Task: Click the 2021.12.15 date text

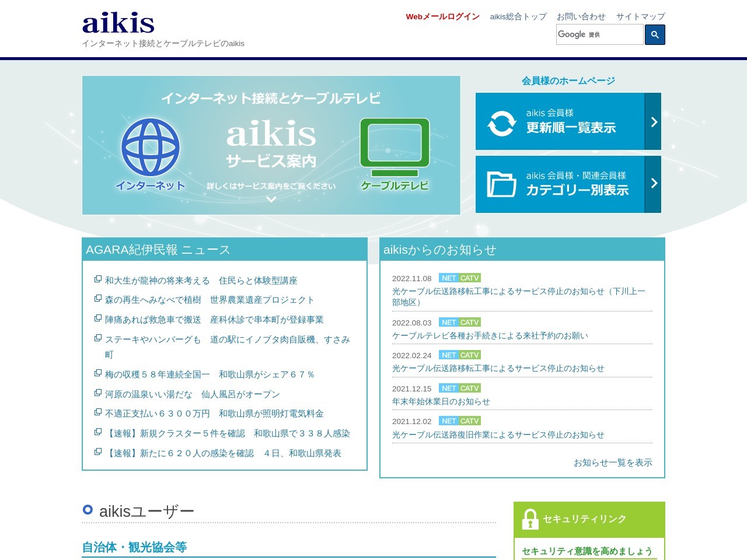Action: click(412, 389)
